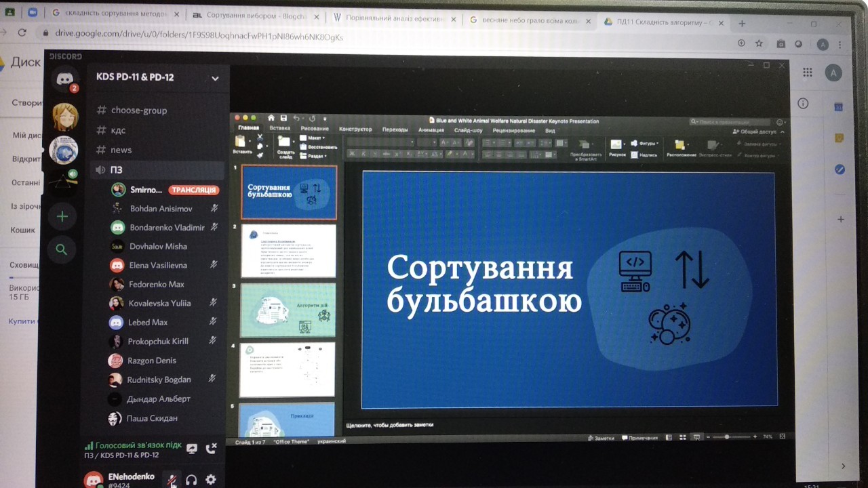Switch to normal view icon in status bar
The width and height of the screenshot is (868, 488).
669,438
